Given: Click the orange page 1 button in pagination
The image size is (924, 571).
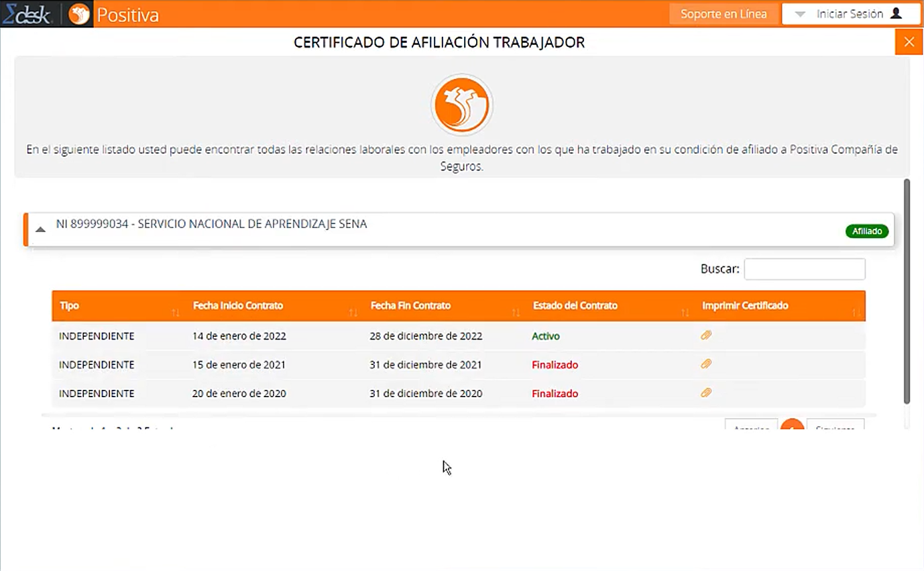Looking at the screenshot, I should click(x=792, y=426).
